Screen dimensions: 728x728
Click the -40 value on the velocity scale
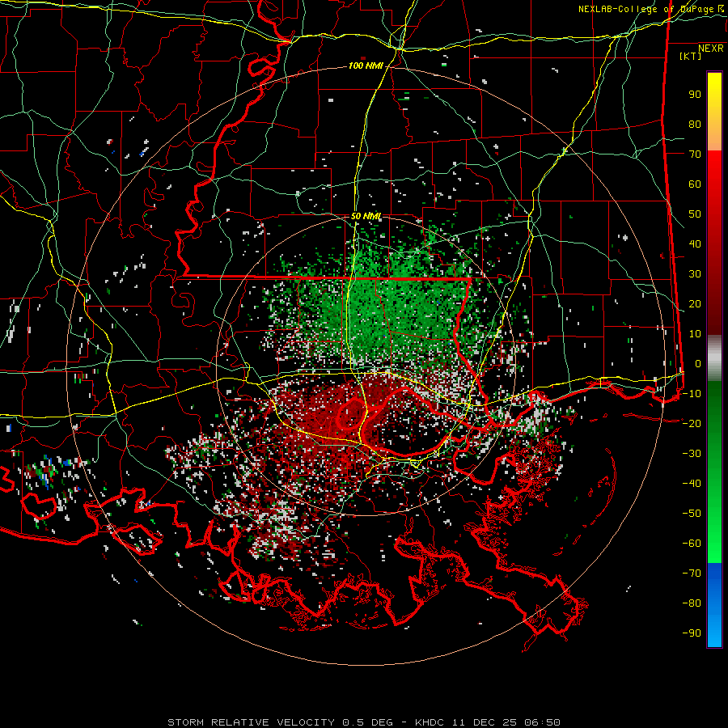click(692, 484)
